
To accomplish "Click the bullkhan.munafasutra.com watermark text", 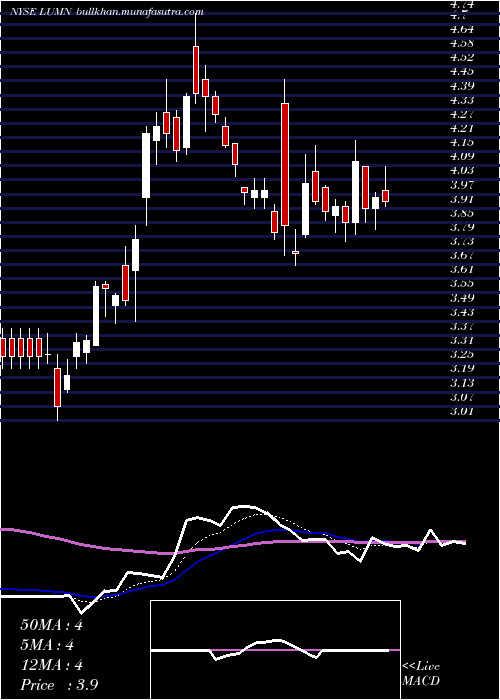I will click(x=140, y=12).
